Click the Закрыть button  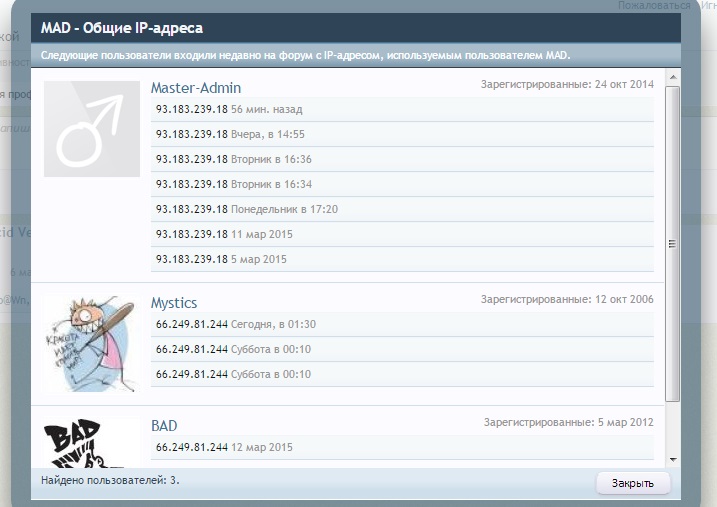[633, 483]
